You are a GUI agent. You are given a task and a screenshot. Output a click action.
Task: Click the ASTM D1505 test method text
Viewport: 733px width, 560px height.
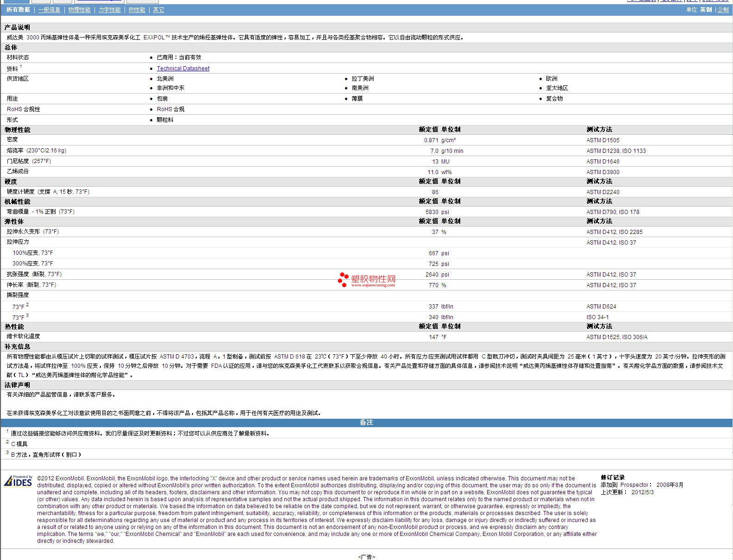point(602,140)
